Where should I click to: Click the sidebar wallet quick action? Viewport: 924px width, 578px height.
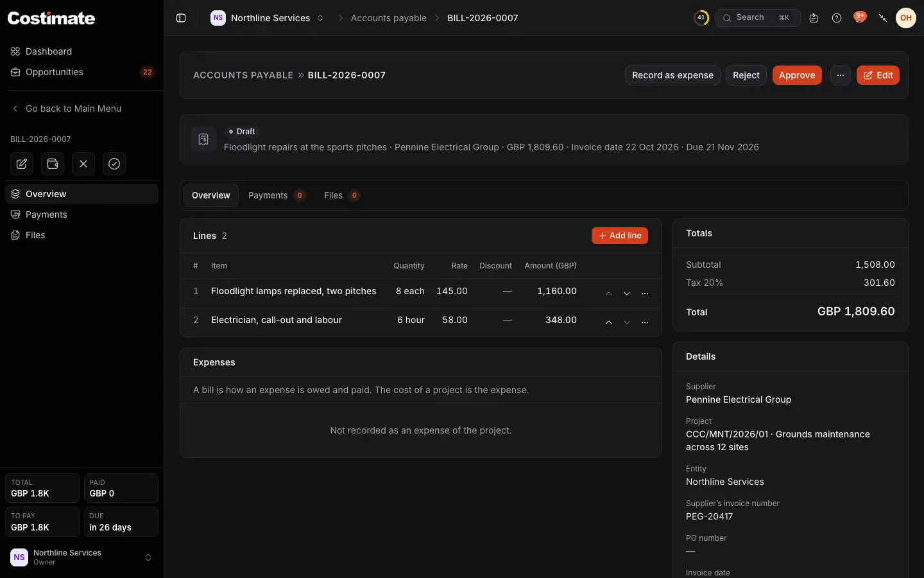[x=53, y=164]
